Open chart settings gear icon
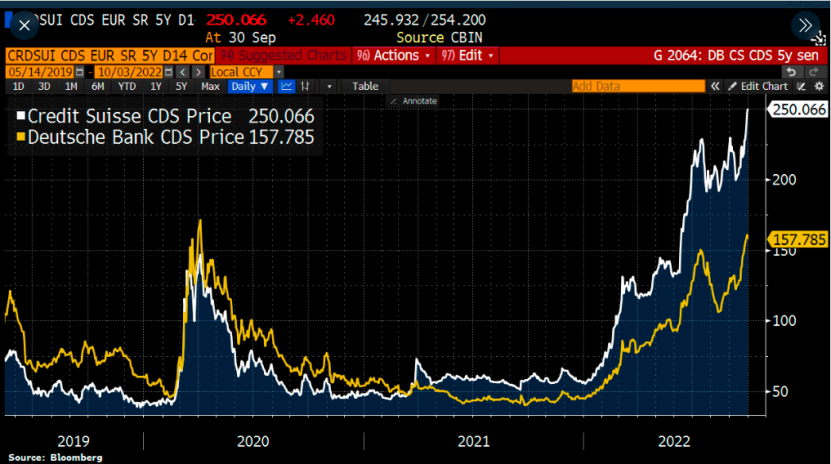831x464 pixels. coord(819,86)
